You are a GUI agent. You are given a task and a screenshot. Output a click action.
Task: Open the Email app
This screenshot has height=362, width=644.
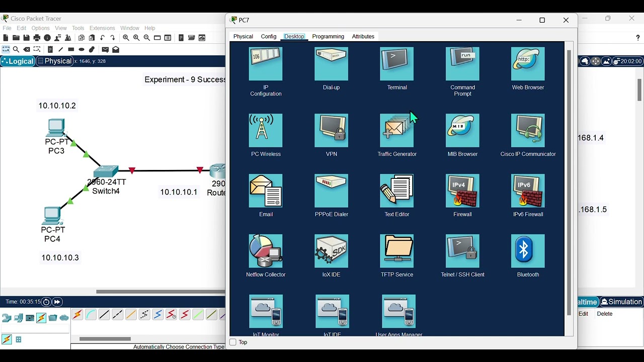pyautogui.click(x=266, y=191)
